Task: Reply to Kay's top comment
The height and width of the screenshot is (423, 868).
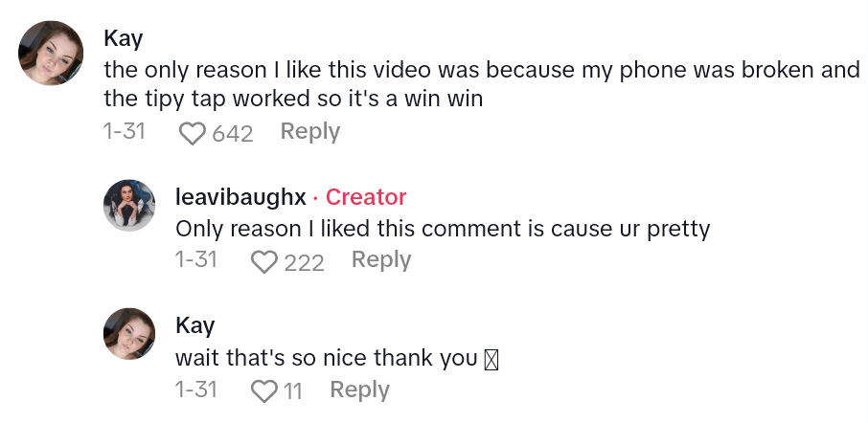Action: (309, 131)
